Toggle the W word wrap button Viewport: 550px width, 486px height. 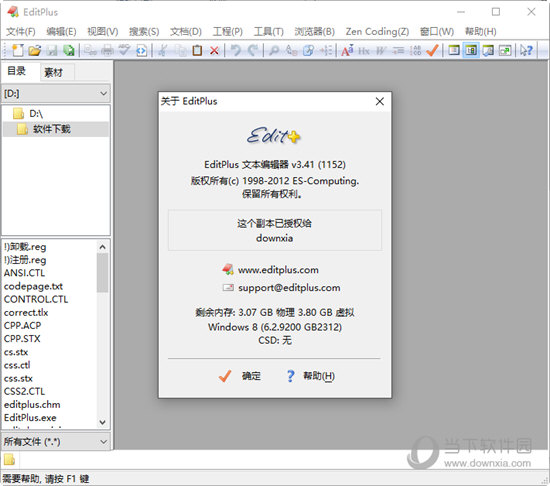[381, 50]
